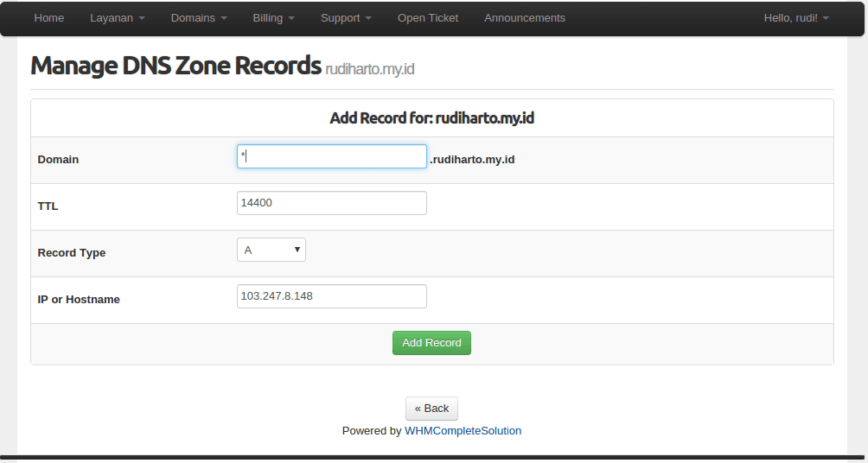
Task: Submit the form with Add Record
Action: (x=431, y=343)
